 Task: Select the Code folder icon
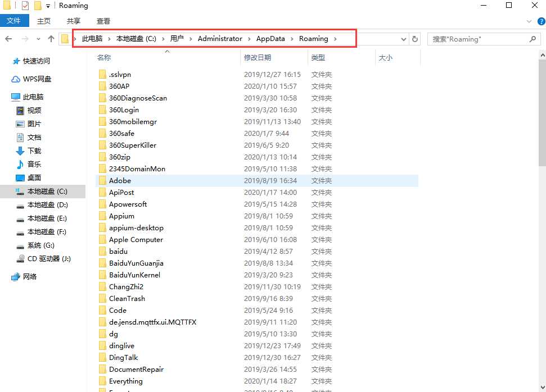[102, 310]
